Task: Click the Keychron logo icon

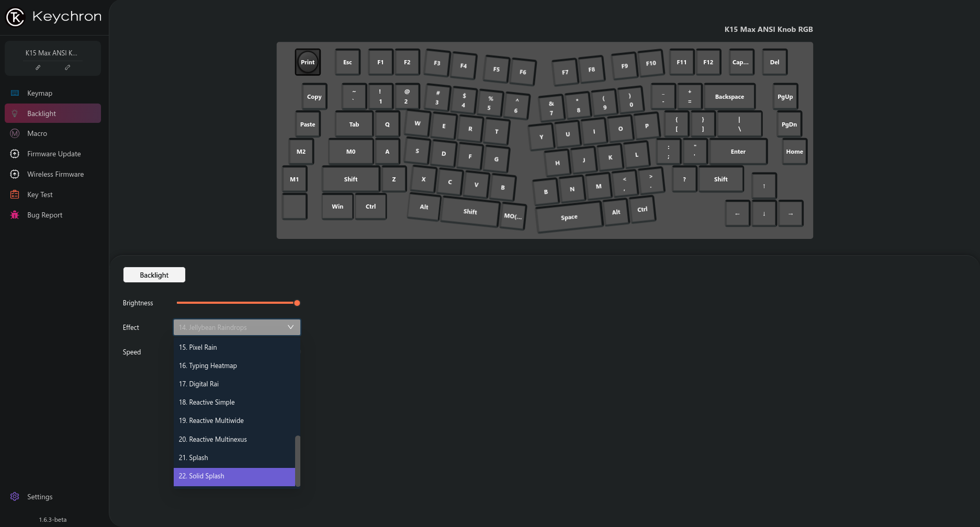Action: (15, 17)
